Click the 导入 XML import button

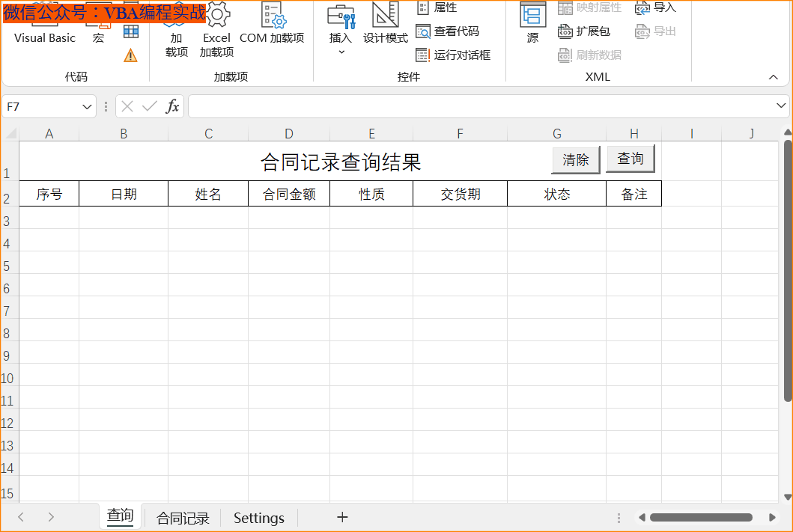(655, 7)
